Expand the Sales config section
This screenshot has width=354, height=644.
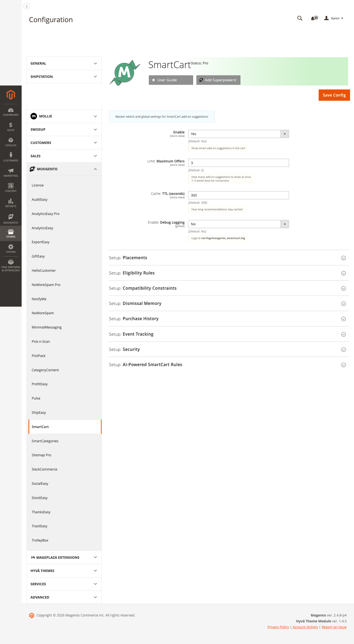point(64,156)
